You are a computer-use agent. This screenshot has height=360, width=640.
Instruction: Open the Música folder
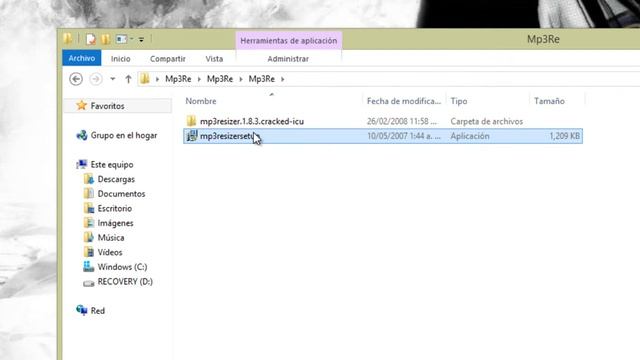[x=111, y=238]
